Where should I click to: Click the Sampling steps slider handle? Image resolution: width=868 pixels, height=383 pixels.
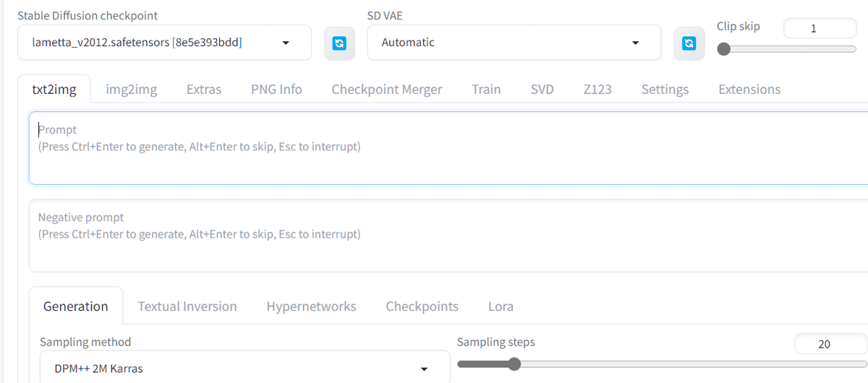tap(514, 363)
